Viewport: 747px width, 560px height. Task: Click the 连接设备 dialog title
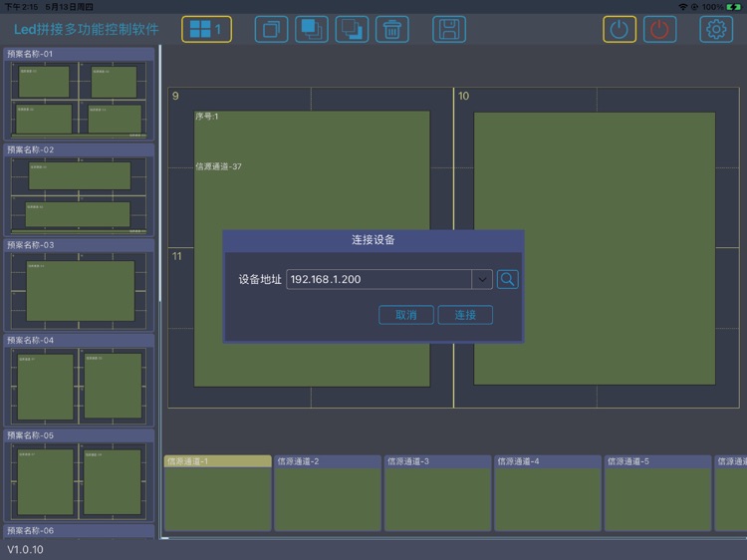pyautogui.click(x=373, y=240)
